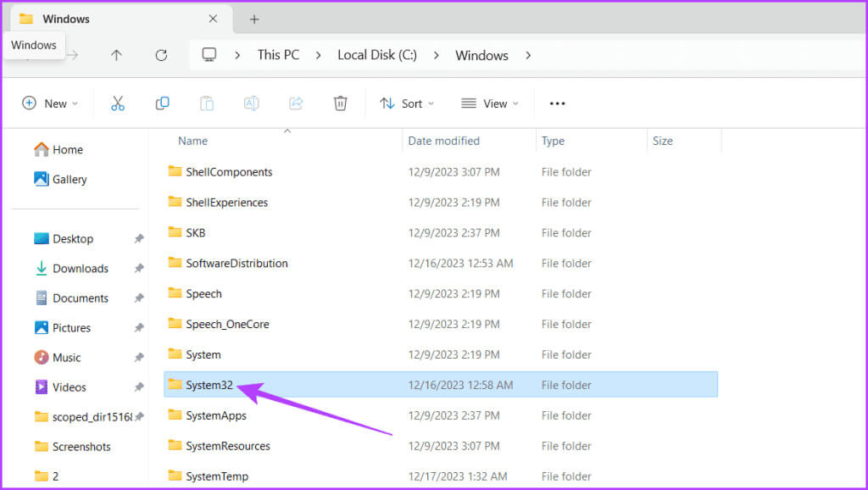The image size is (868, 490).
Task: Open the Sort dropdown menu
Action: pyautogui.click(x=407, y=103)
